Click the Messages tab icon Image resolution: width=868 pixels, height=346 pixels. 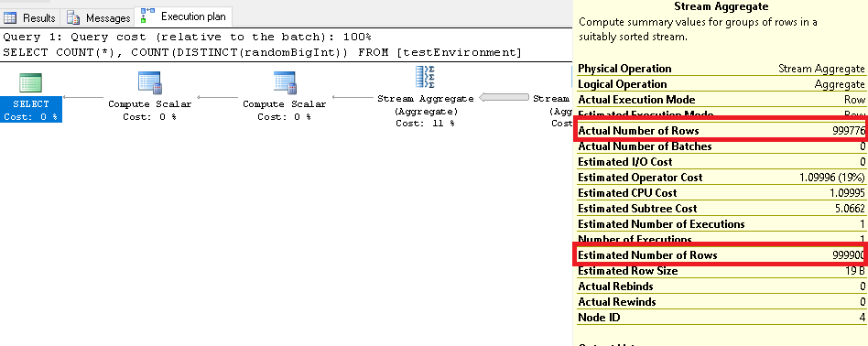point(73,17)
